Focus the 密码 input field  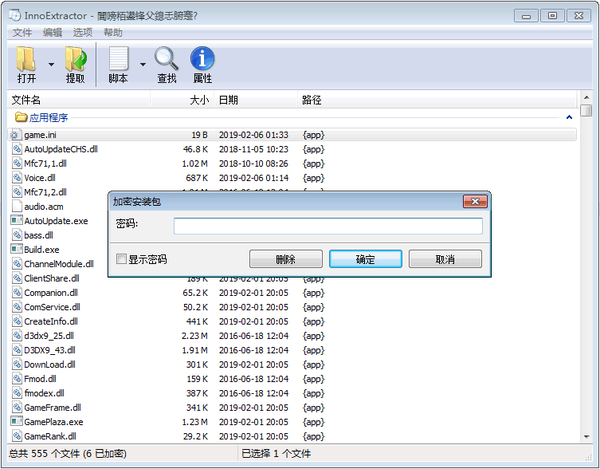tap(328, 226)
